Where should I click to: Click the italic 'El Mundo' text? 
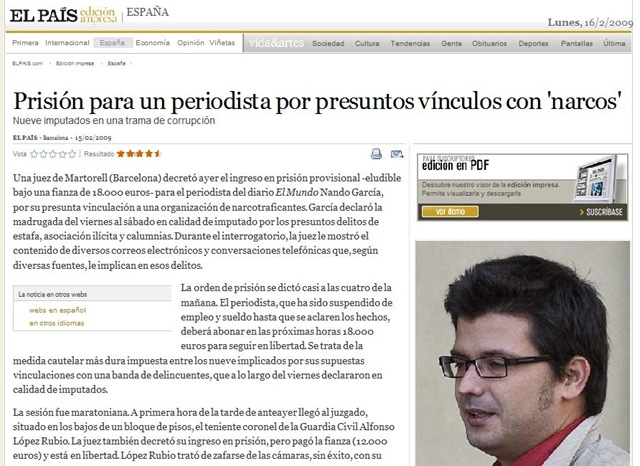(297, 192)
